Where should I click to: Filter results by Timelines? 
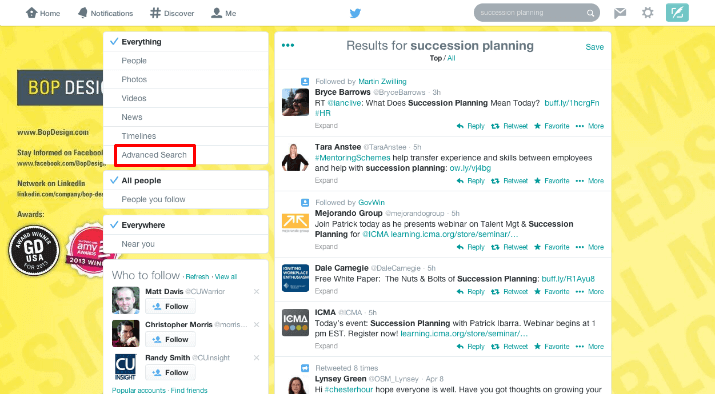186,136
